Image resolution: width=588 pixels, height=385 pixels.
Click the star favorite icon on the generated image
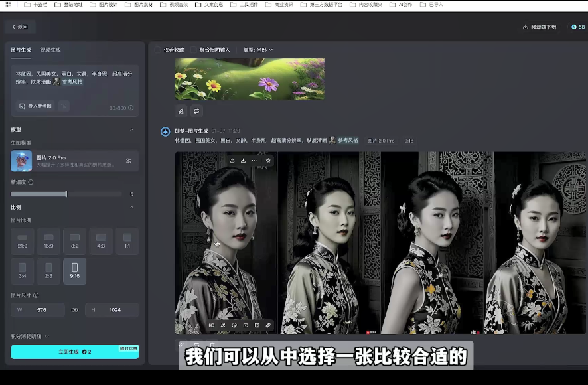click(268, 159)
